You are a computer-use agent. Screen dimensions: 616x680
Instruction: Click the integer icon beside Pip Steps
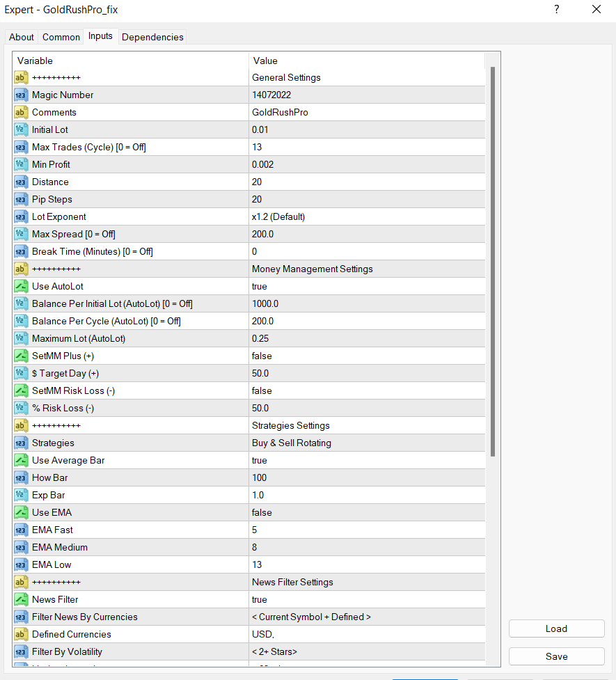[21, 200]
